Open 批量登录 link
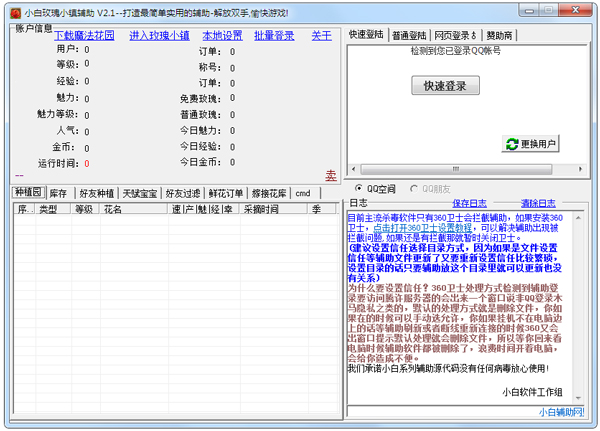Screen dimensions: 600x431 [274, 36]
